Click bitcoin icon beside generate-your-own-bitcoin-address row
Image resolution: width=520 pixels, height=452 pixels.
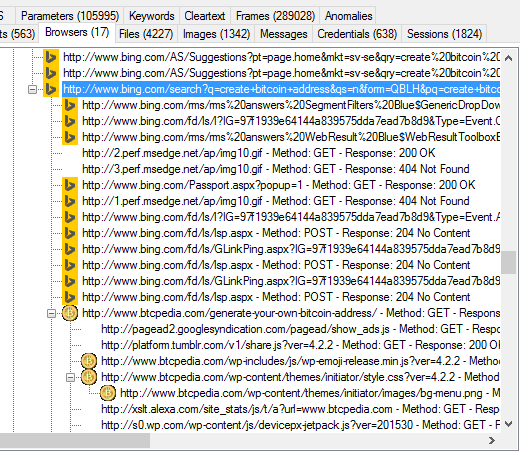pyautogui.click(x=70, y=313)
